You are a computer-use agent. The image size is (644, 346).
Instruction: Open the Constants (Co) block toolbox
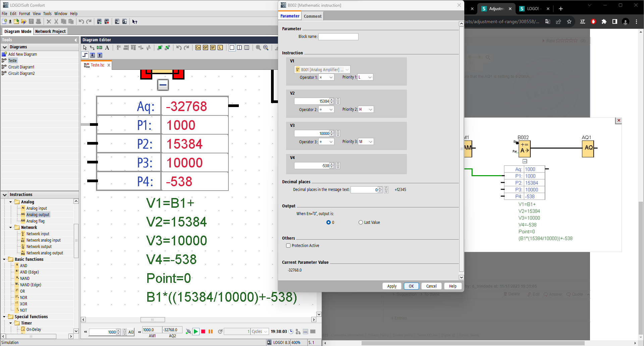coord(198,48)
